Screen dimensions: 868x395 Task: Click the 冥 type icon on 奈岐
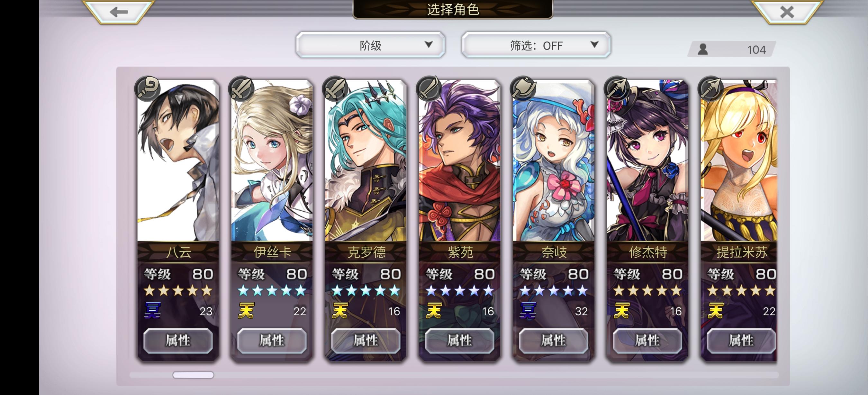tap(528, 310)
